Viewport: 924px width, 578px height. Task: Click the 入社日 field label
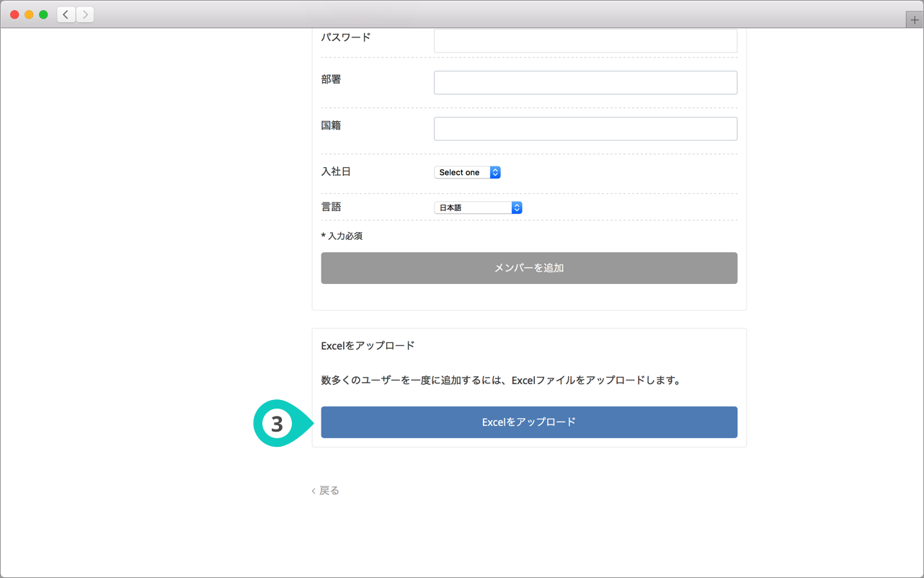pyautogui.click(x=335, y=172)
